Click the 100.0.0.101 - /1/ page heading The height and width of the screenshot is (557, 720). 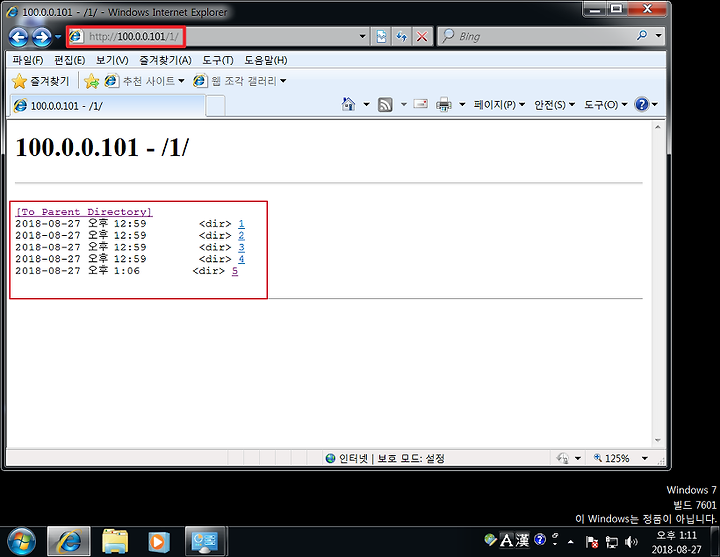point(102,147)
